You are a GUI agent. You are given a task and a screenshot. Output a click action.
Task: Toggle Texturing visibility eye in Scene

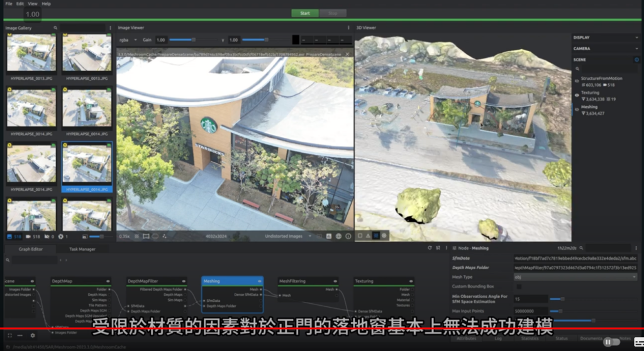(x=577, y=96)
